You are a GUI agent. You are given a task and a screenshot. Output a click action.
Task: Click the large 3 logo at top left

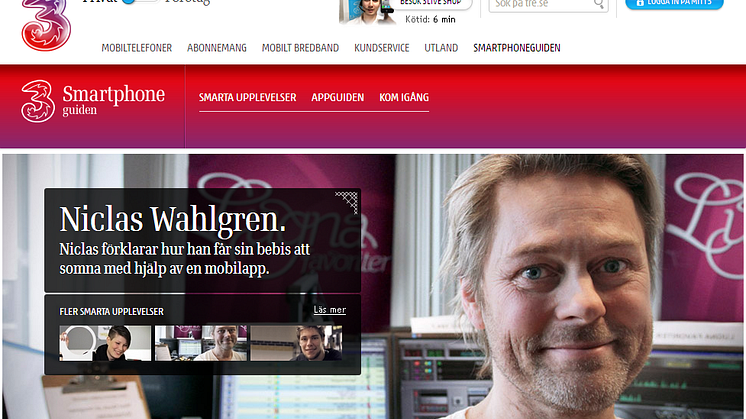tap(46, 25)
